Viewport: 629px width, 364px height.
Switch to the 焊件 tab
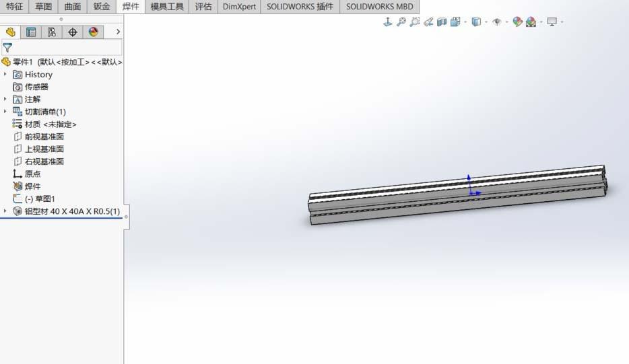coord(131,7)
